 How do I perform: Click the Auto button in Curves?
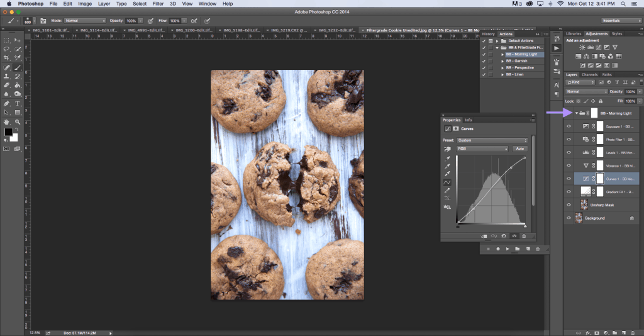tap(519, 148)
